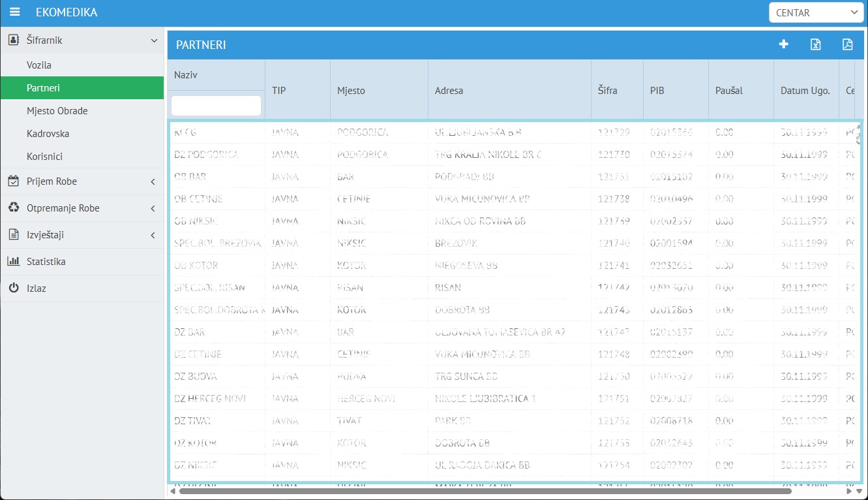Click the add new partner plus icon
This screenshot has height=500, width=868.
[x=784, y=44]
